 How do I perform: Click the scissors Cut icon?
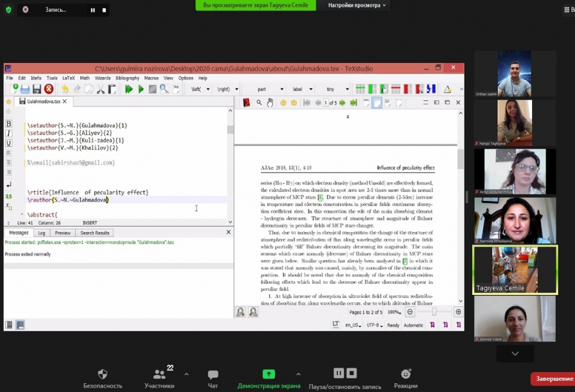(100, 89)
